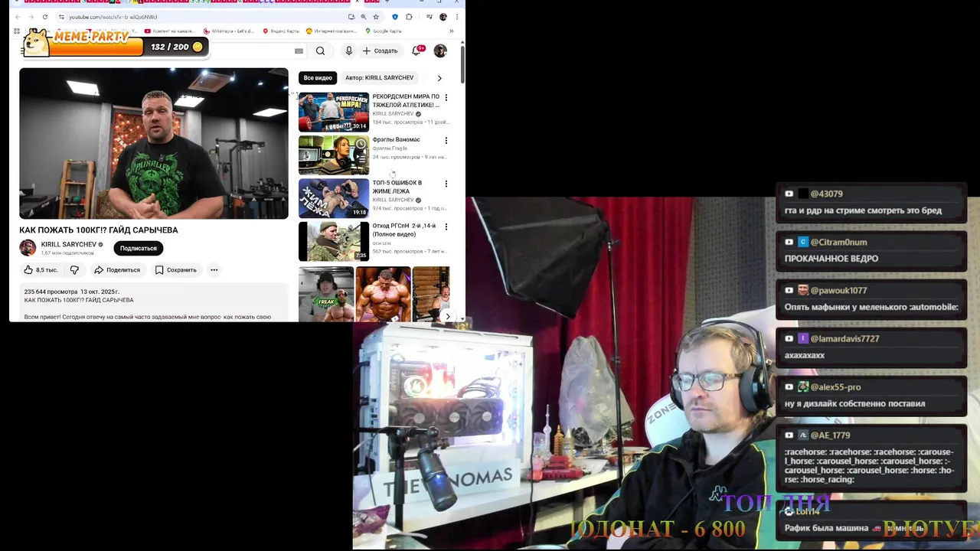Click the browser back arrow
This screenshot has width=980, height=551.
[x=18, y=17]
